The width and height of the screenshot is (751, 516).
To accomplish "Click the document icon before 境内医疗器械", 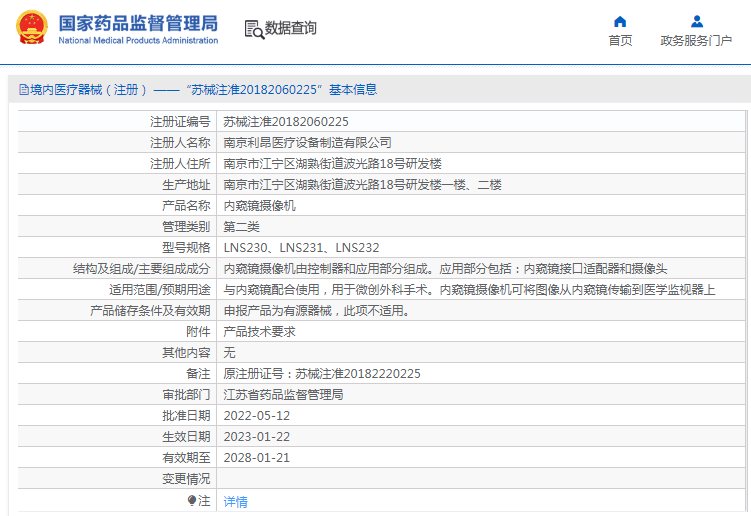I will tap(23, 90).
